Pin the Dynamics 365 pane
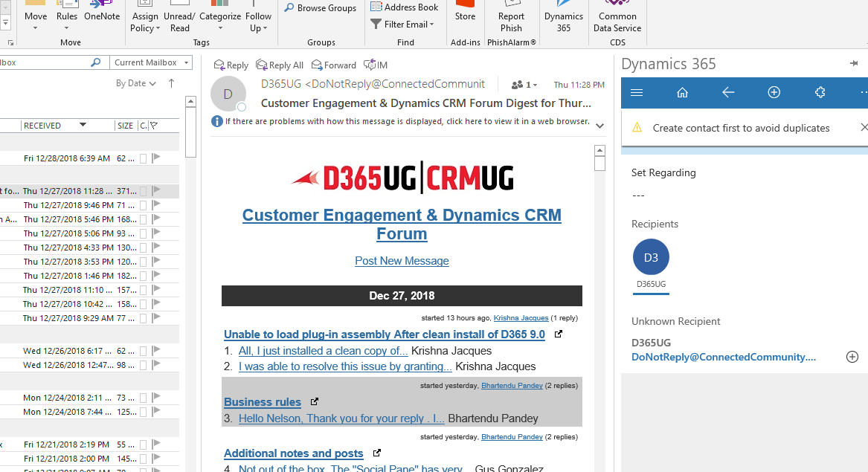The width and height of the screenshot is (868, 472). pyautogui.click(x=854, y=64)
